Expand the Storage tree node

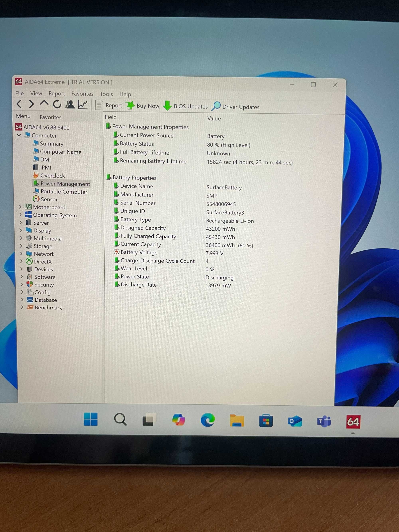point(21,246)
